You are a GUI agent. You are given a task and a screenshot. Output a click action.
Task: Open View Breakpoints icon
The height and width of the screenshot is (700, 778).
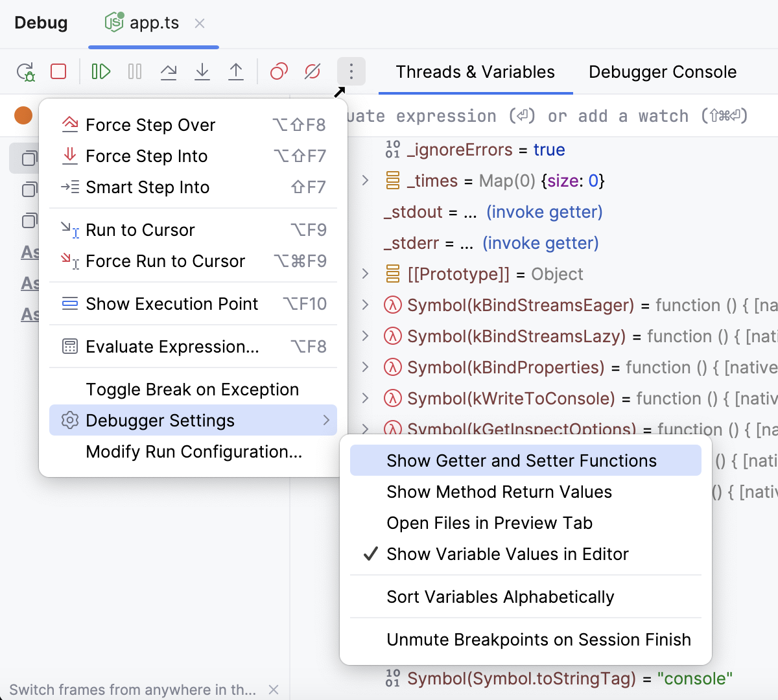point(279,71)
